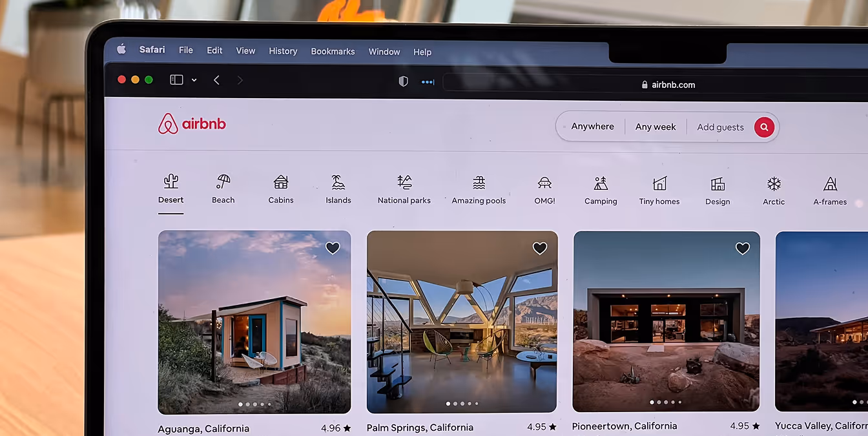Select the OMG! category
Image resolution: width=868 pixels, height=436 pixels.
coord(544,190)
